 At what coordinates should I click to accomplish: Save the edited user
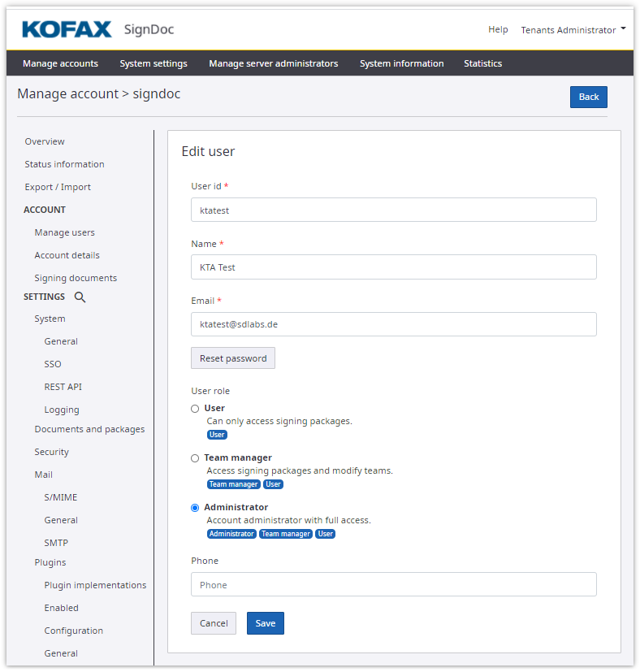tap(265, 623)
